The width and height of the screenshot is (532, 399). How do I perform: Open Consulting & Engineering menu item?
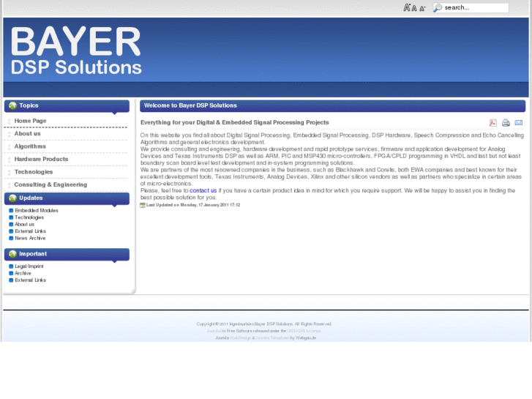50,184
